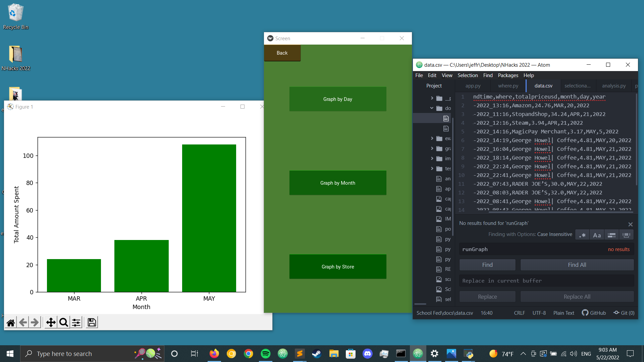Open Discord from the taskbar

point(367,354)
